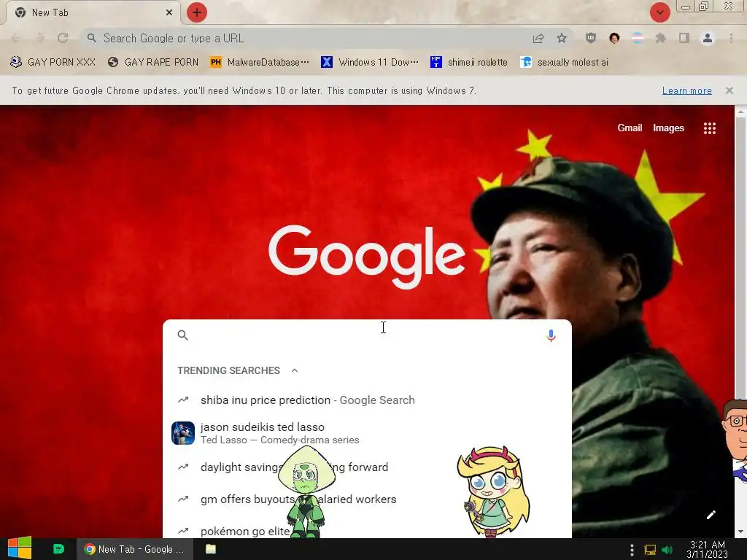Open the Google apps grid
The image size is (747, 560).
pyautogui.click(x=710, y=128)
